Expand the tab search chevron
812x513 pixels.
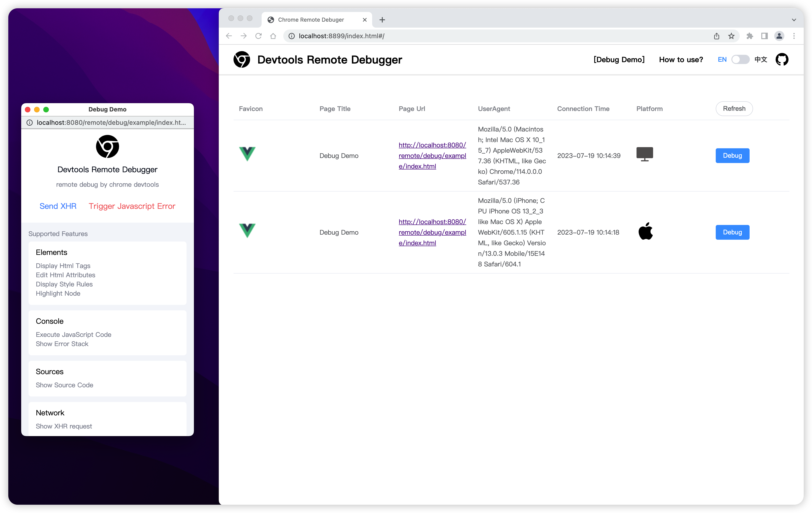point(794,20)
